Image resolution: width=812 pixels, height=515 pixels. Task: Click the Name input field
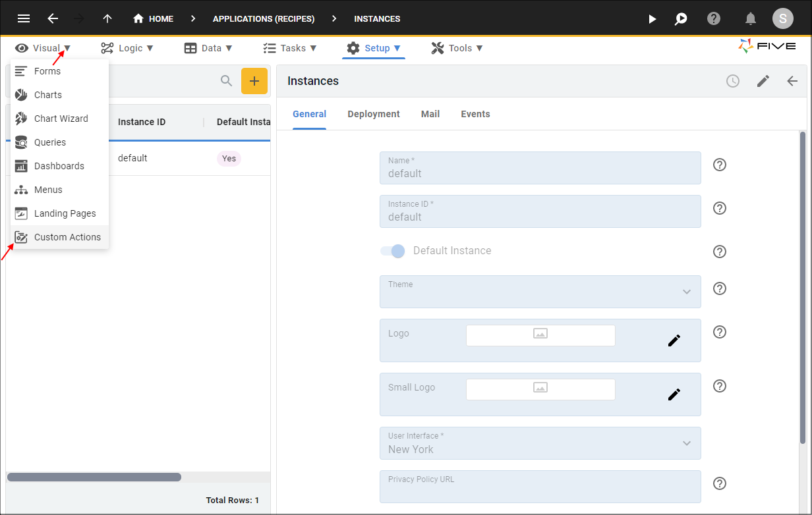point(540,168)
